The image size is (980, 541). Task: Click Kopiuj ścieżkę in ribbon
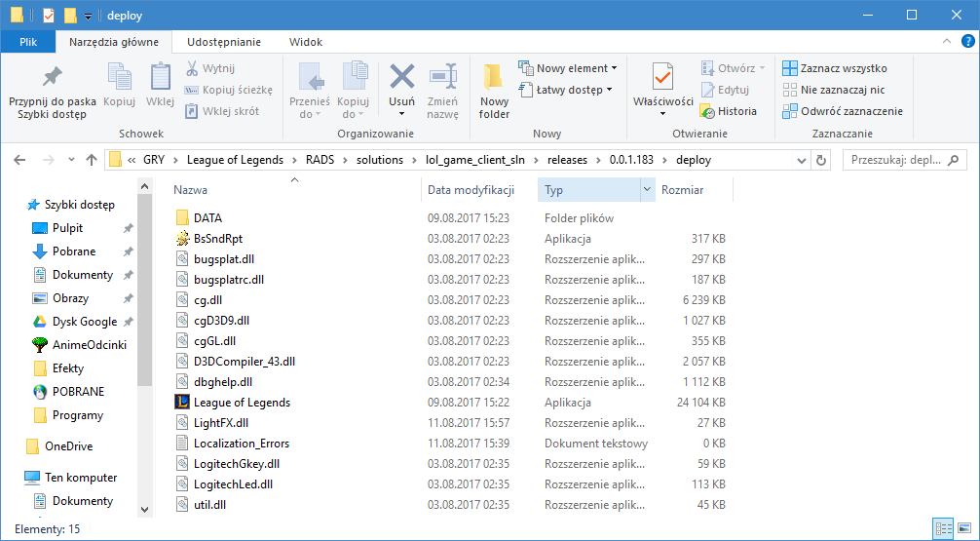click(x=229, y=90)
